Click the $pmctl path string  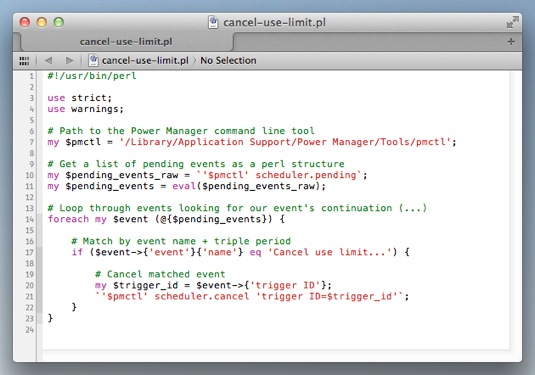[285, 142]
